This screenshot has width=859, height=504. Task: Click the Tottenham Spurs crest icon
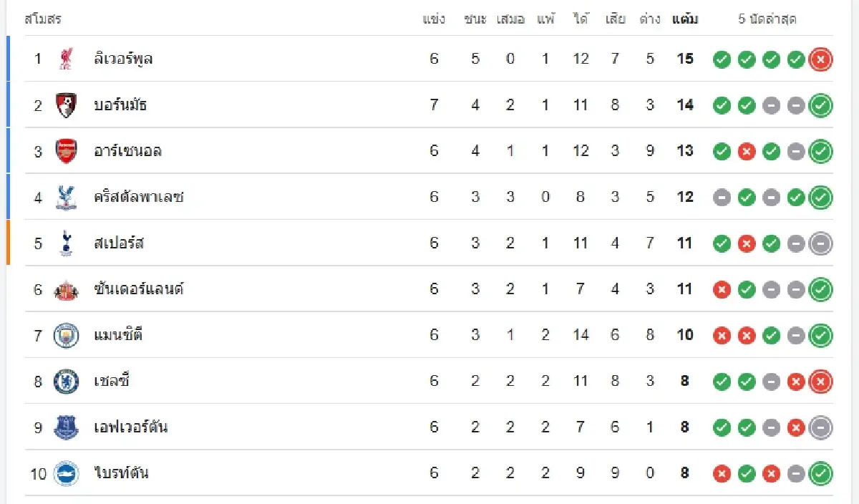click(67, 243)
